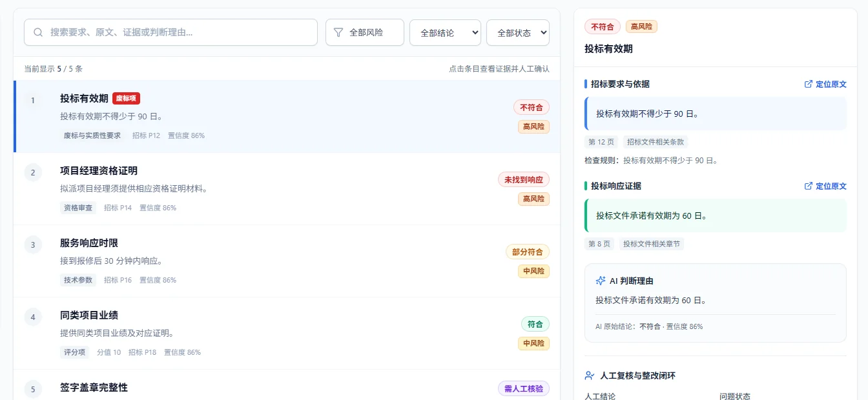The width and height of the screenshot is (868, 400).
Task: Click the 人工结论 field label
Action: [600, 395]
